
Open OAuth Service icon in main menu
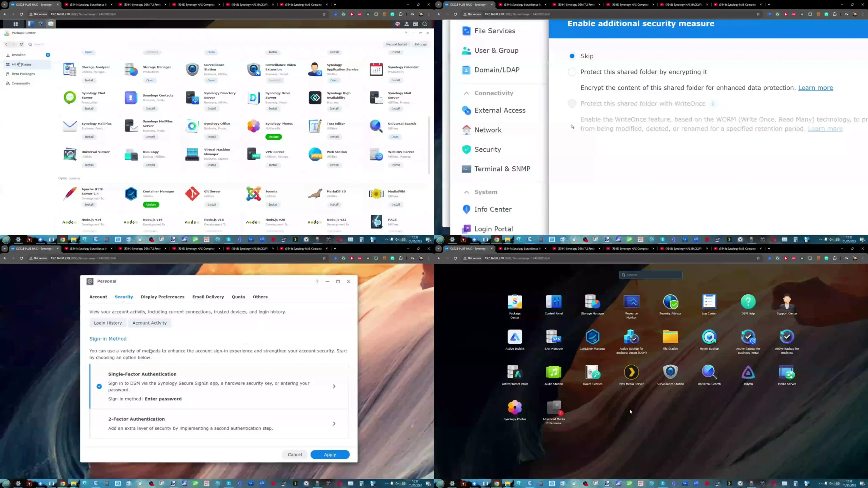[593, 375]
